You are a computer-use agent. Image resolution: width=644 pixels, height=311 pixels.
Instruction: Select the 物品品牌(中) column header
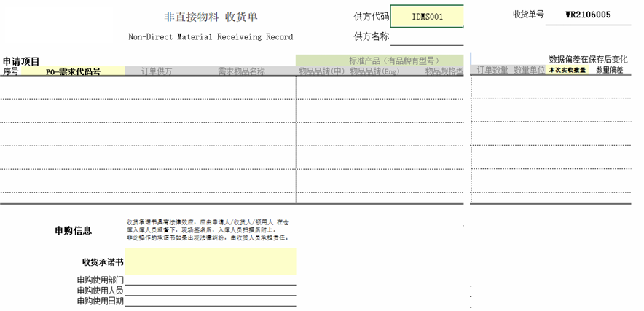[x=321, y=71]
